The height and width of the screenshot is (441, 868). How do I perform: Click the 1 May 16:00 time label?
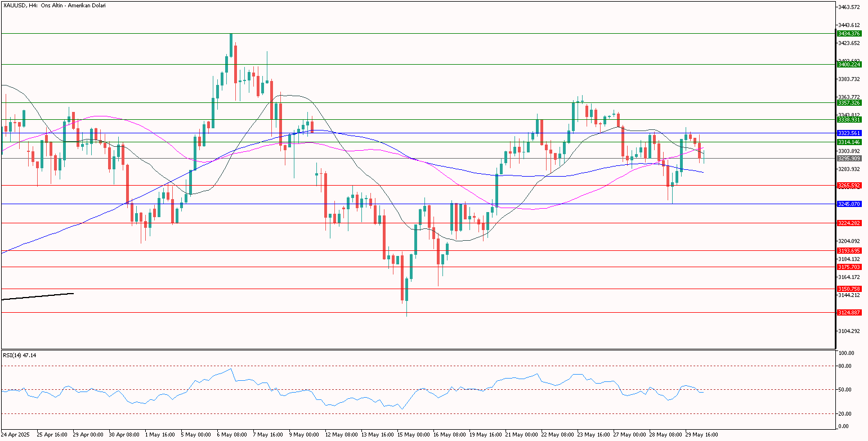[x=160, y=435]
